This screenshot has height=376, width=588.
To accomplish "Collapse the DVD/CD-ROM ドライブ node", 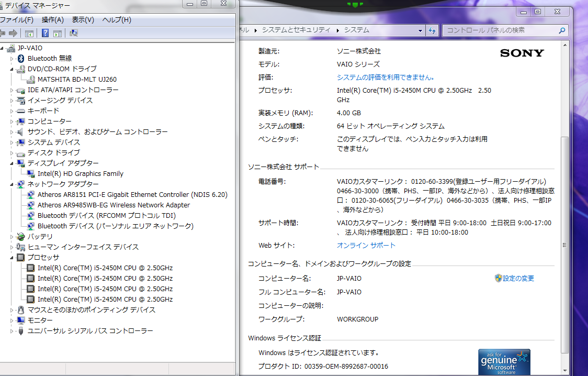I will [12, 69].
